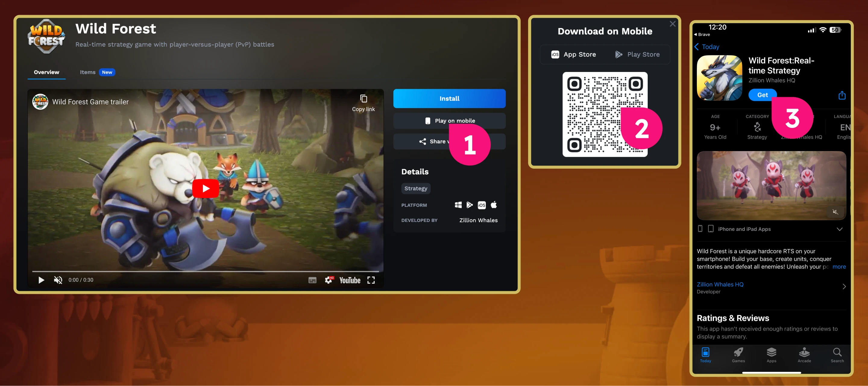Click the QR code image
Viewport: 868px width, 386px height.
click(x=605, y=114)
